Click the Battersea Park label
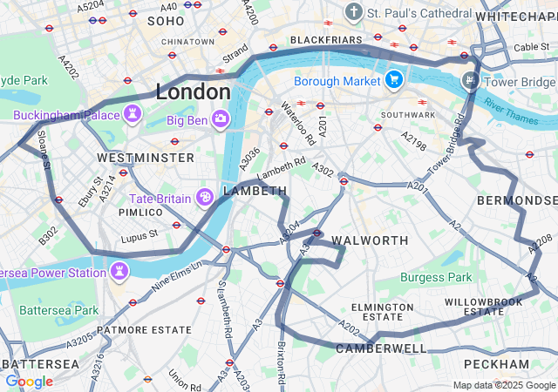Screen dimensions: 558x392 (x=59, y=310)
